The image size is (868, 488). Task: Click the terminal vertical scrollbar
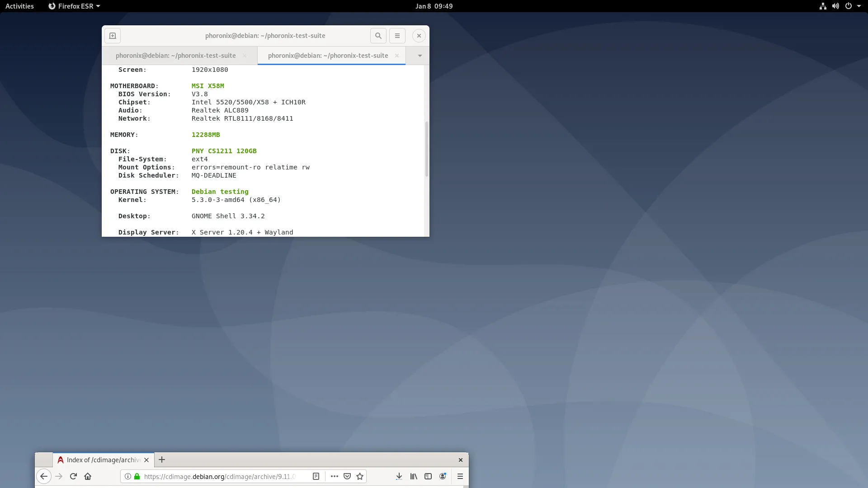click(x=426, y=149)
